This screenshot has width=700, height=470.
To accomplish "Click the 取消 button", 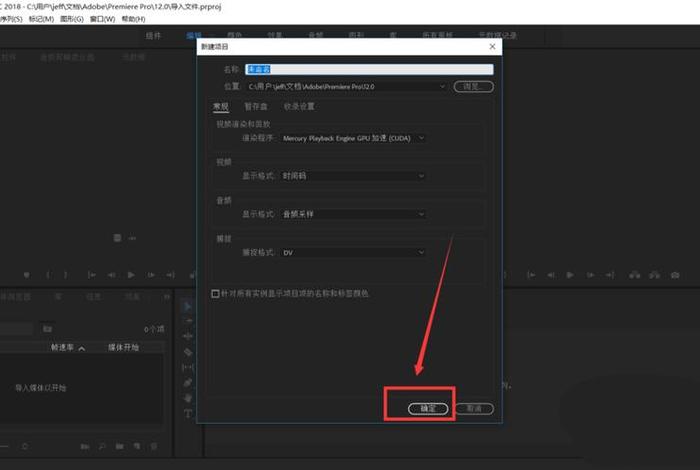I will pos(474,408).
